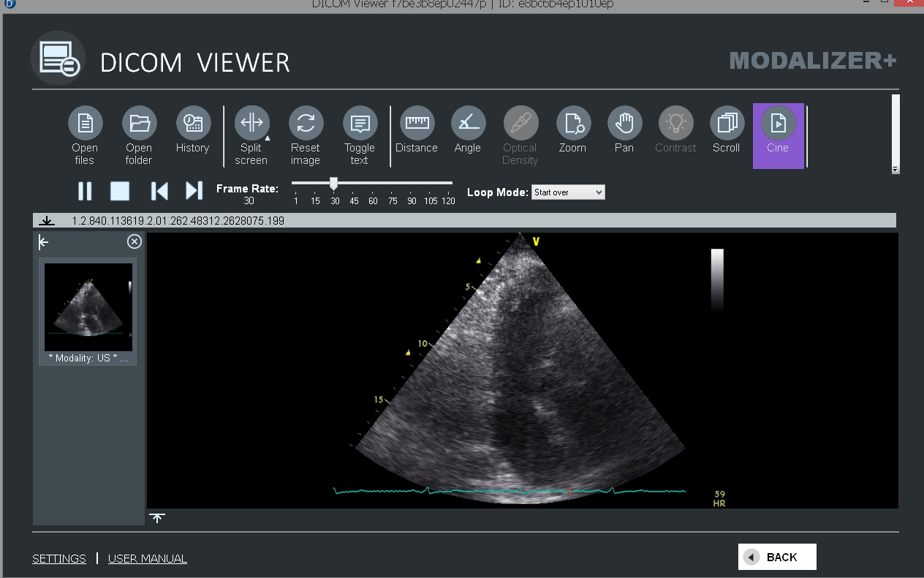924x578 pixels.
Task: Select the Distance measurement tool
Action: pos(417,124)
